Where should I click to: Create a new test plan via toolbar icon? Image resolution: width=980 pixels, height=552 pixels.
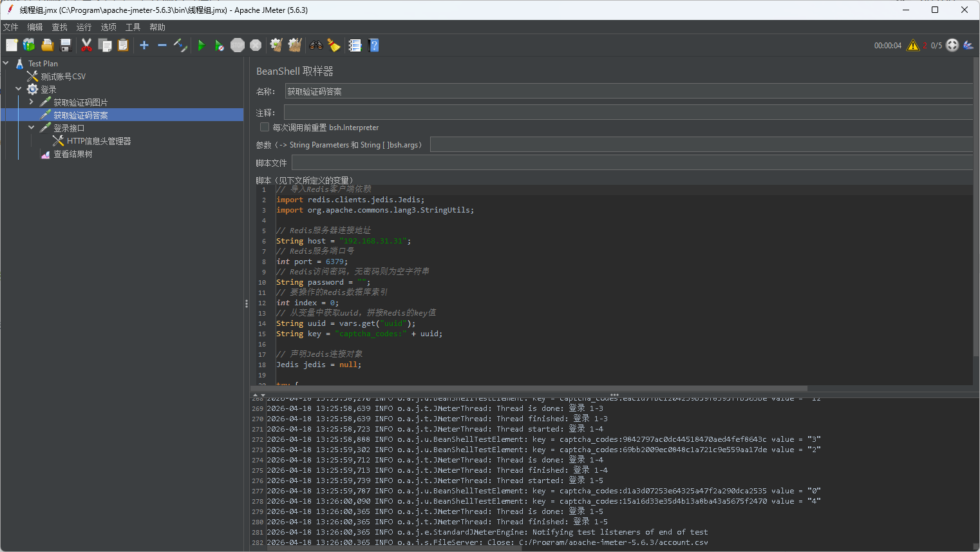12,45
